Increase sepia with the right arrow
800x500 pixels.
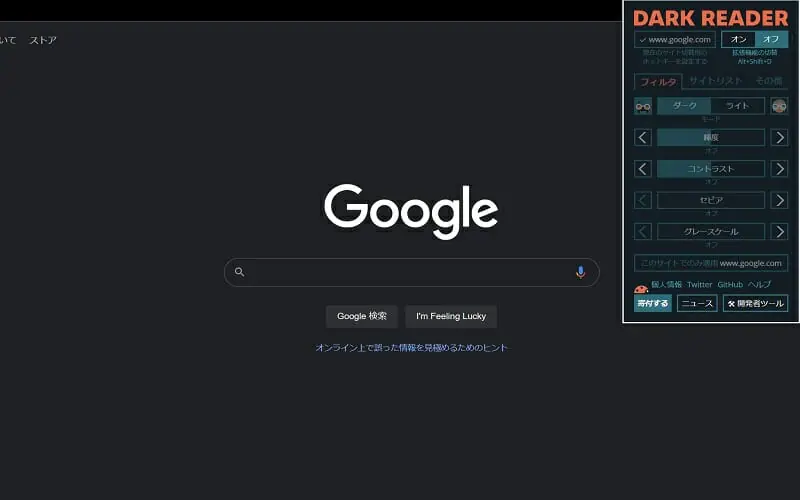coord(779,200)
